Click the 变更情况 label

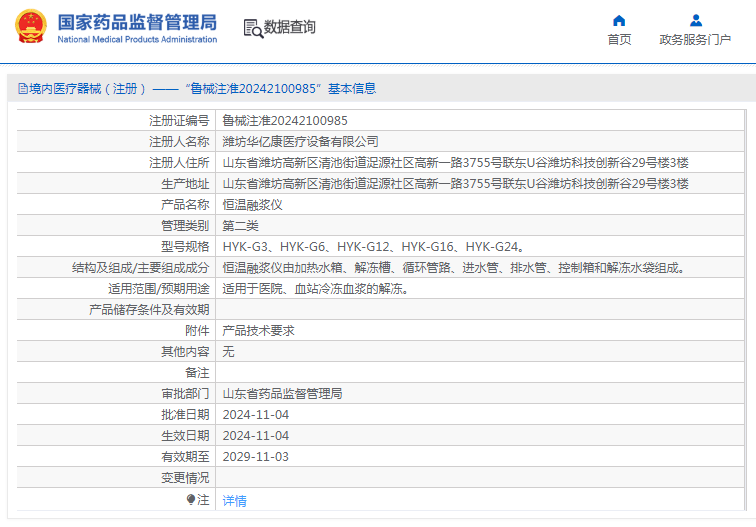click(185, 478)
